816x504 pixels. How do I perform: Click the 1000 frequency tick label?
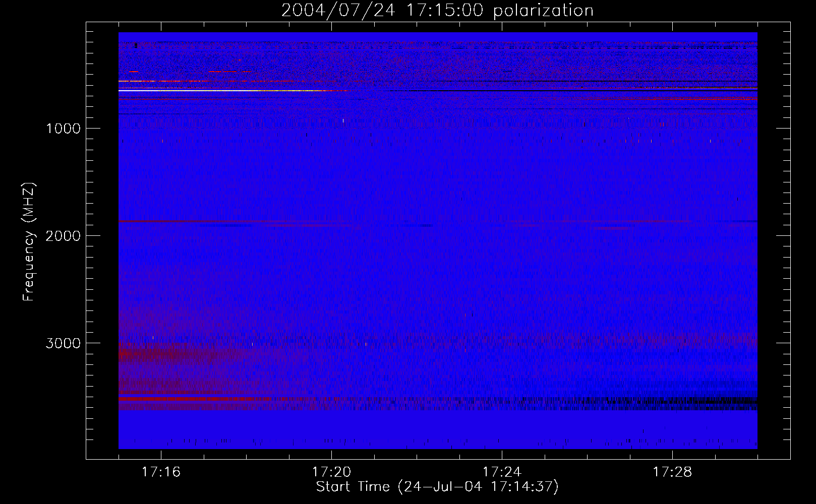(x=63, y=129)
